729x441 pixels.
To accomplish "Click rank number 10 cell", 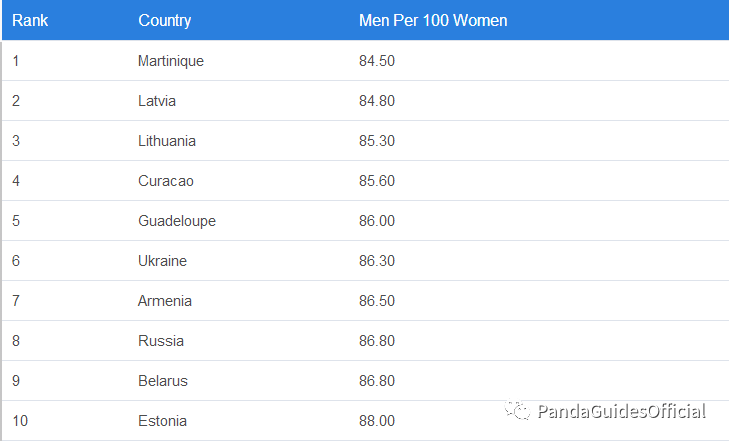I will click(x=20, y=421).
